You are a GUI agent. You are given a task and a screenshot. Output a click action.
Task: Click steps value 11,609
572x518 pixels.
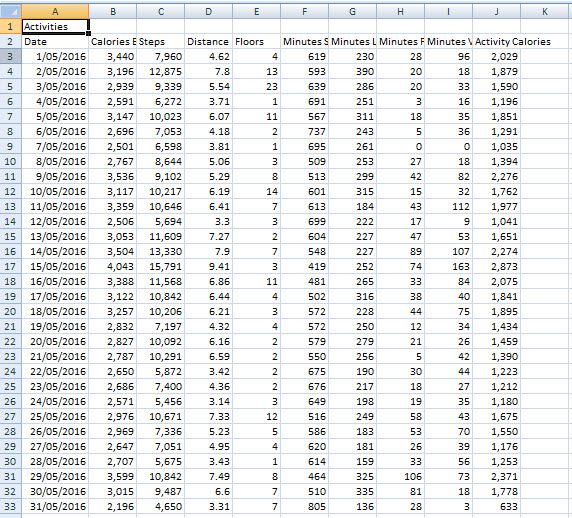[x=161, y=236]
